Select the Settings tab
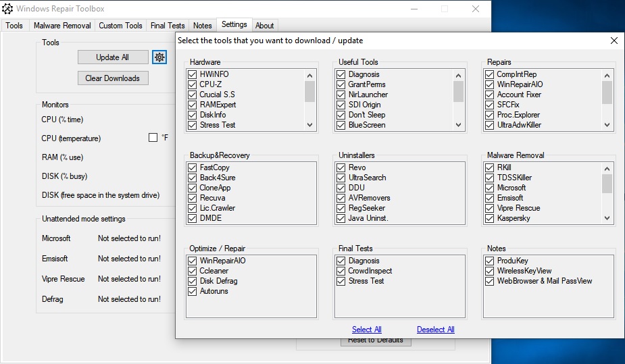625x364 pixels. pos(234,25)
